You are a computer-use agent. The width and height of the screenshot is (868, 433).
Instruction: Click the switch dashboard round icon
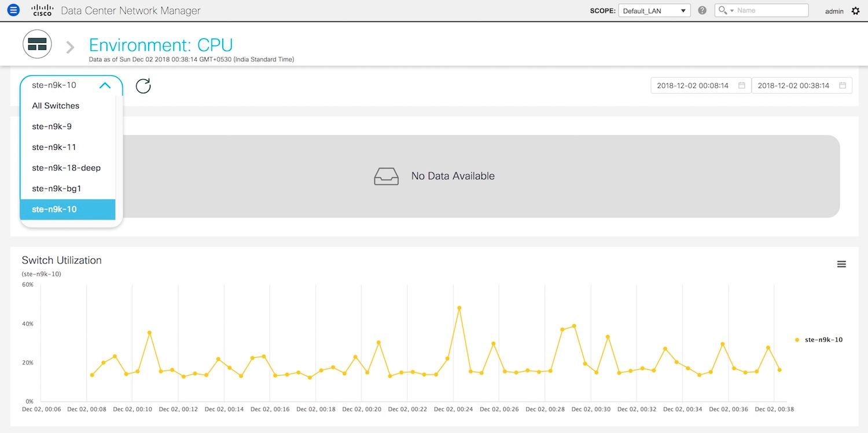pyautogui.click(x=37, y=44)
